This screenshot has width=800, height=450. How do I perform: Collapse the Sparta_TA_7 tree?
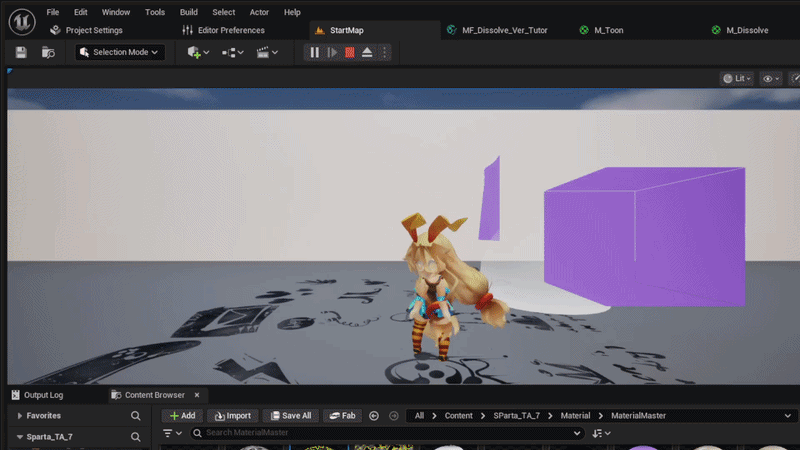click(20, 437)
